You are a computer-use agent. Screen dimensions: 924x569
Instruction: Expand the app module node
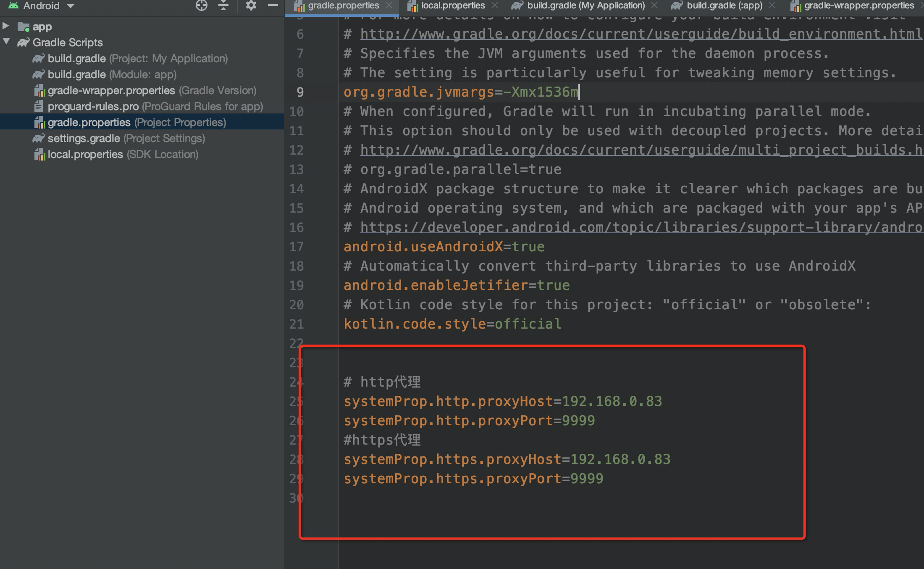click(6, 26)
